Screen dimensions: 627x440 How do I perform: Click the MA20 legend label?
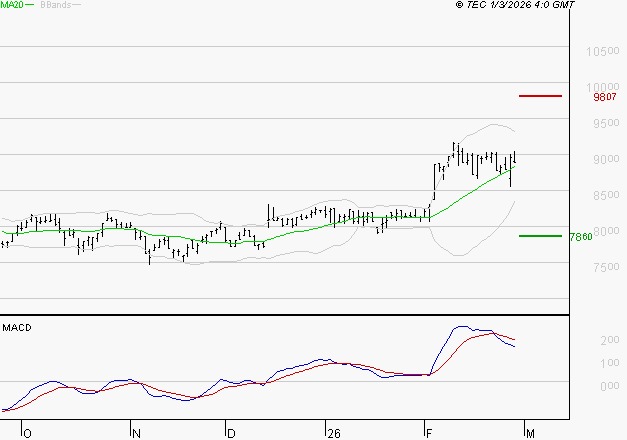pos(12,5)
